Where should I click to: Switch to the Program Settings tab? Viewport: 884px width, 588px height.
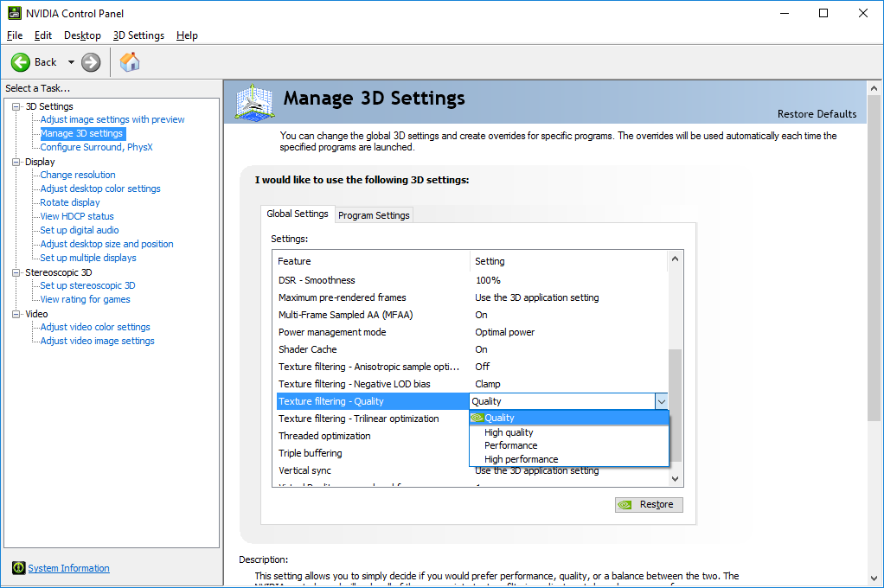pos(374,215)
